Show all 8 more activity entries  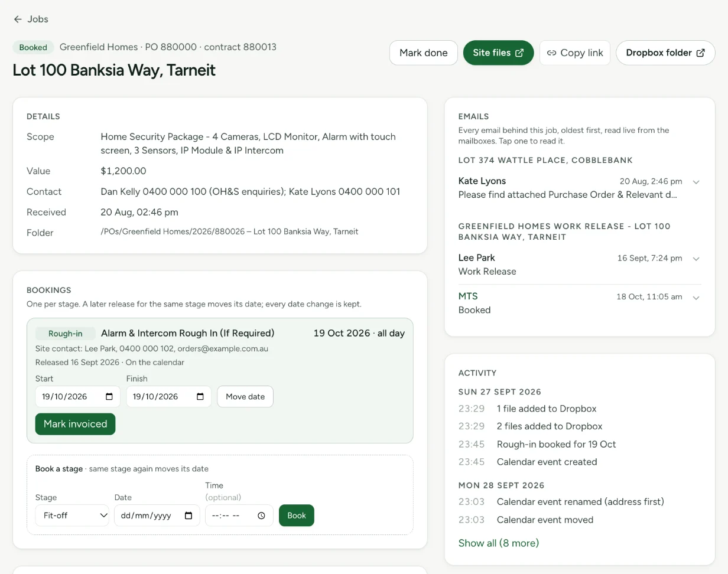[x=499, y=543]
